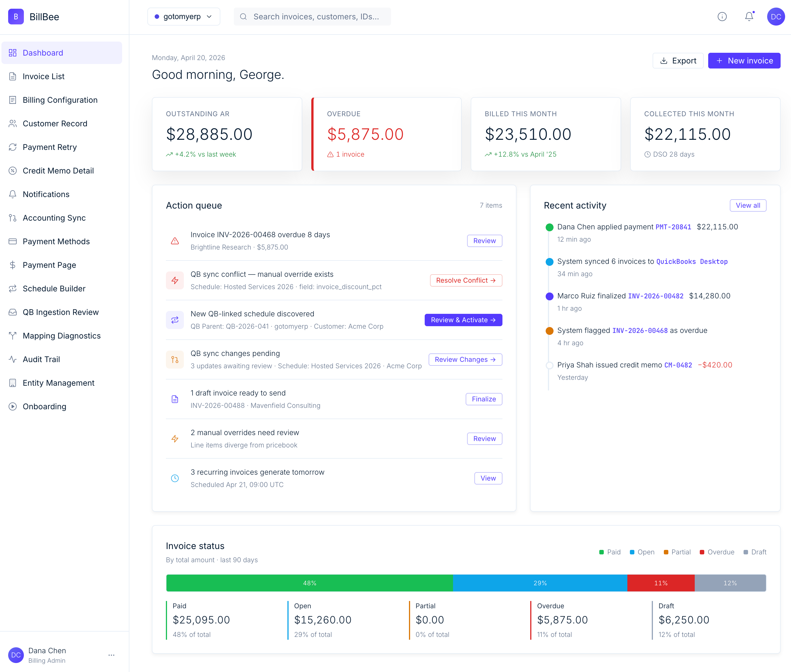Click the '7 items' count label
Image resolution: width=791 pixels, height=672 pixels.
coord(491,206)
